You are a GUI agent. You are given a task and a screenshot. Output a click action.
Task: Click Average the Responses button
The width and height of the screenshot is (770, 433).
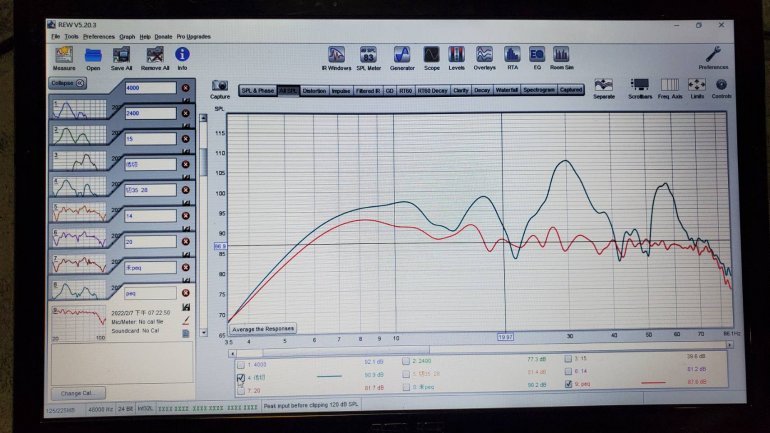pyautogui.click(x=263, y=328)
